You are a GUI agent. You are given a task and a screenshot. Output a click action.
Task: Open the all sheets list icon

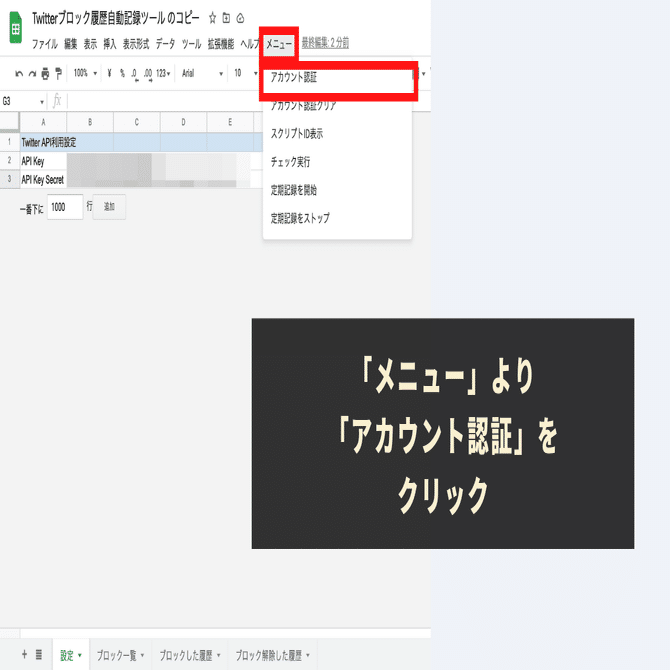coord(38,654)
